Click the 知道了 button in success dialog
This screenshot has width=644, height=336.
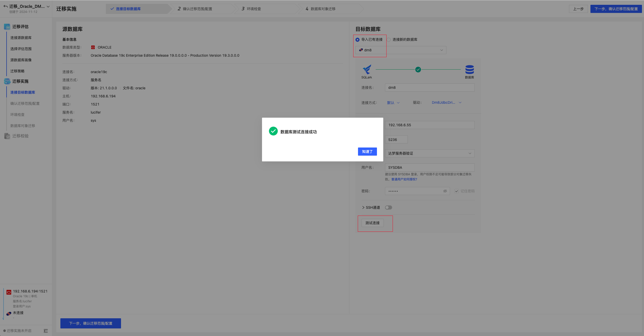click(367, 151)
